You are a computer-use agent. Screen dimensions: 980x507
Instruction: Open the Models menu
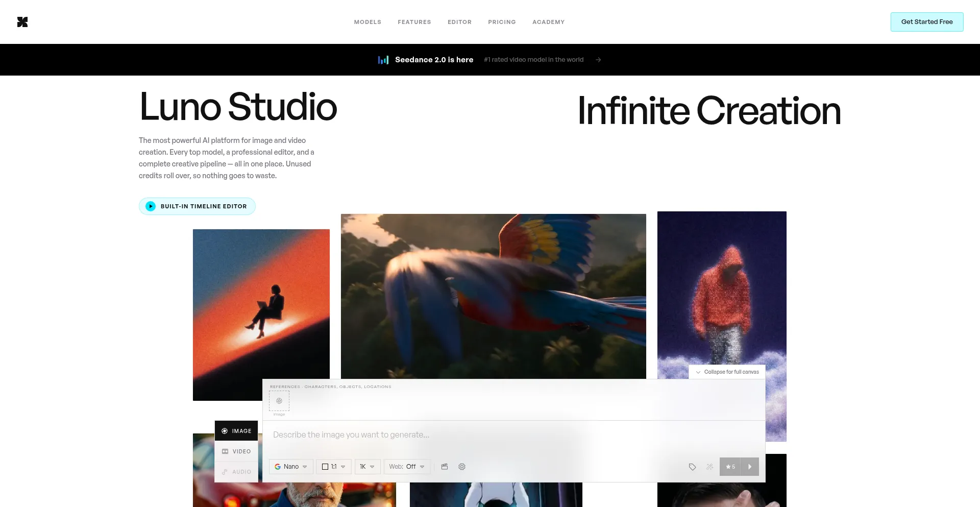click(x=367, y=22)
